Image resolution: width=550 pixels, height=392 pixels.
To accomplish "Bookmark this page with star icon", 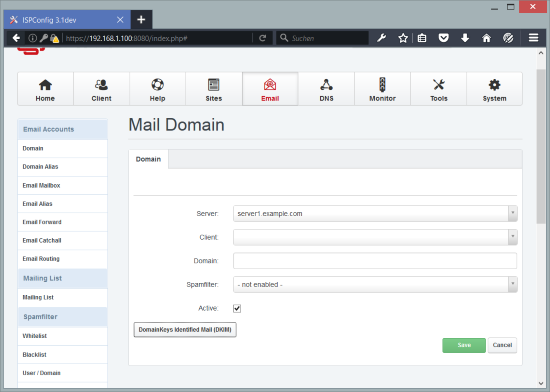I will pyautogui.click(x=403, y=38).
